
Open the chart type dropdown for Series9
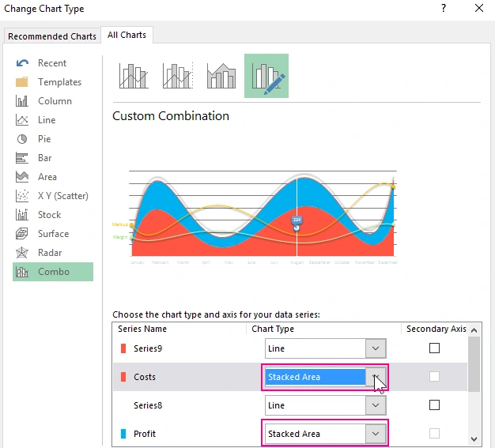pos(376,348)
